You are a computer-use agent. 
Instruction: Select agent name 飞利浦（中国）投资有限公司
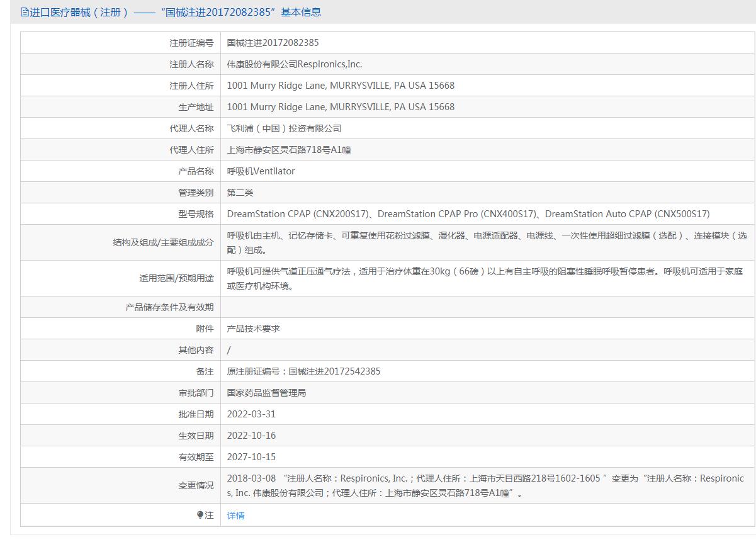point(284,128)
